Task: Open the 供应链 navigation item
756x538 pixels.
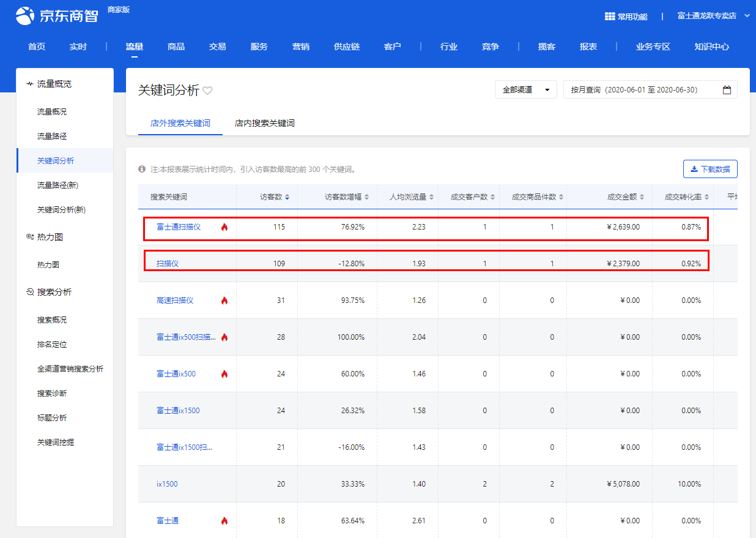Action: (347, 47)
